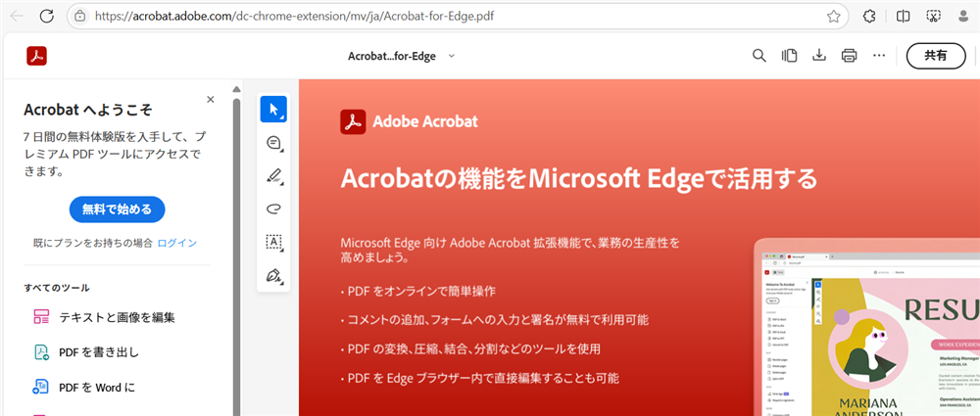Open the three-dot more options menu

(879, 56)
